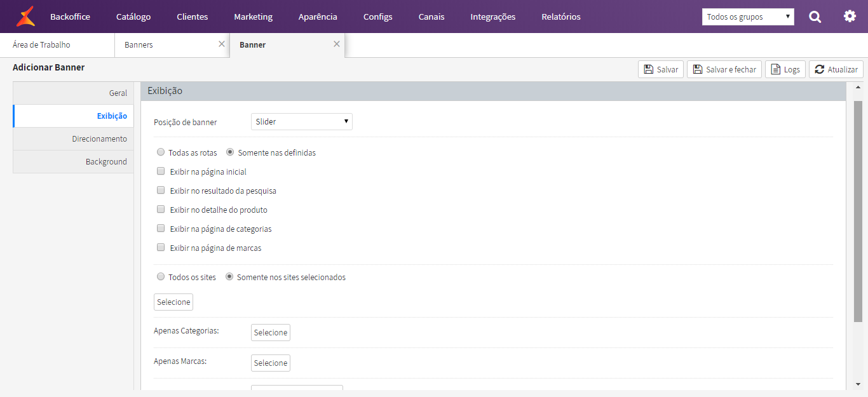Click the scrollbar down arrow

858,384
